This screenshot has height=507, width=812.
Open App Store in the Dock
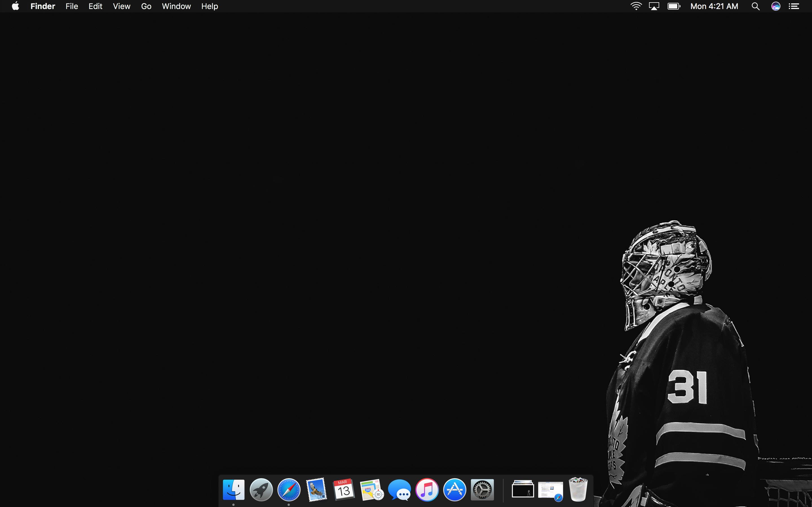[x=455, y=490]
